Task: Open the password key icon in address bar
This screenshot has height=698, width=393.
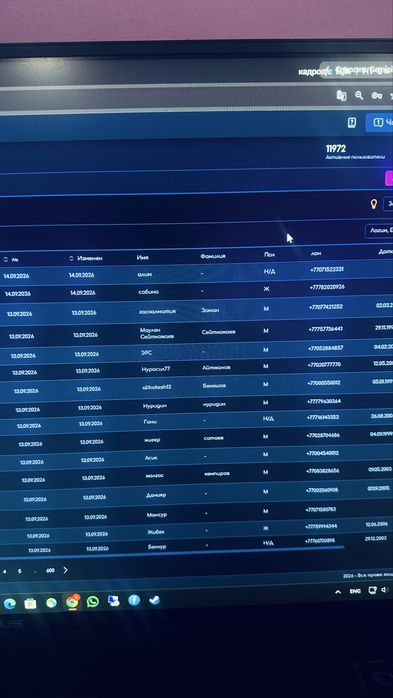Action: (377, 96)
